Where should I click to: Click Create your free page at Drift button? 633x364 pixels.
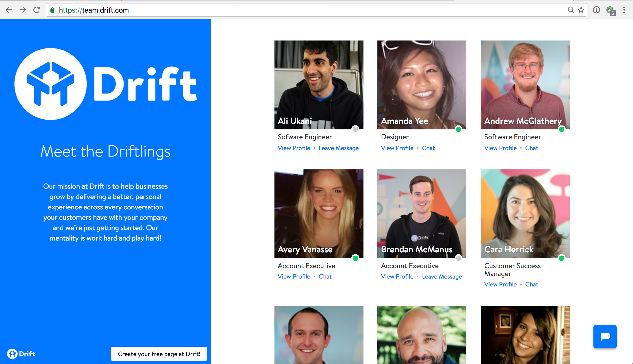159,354
